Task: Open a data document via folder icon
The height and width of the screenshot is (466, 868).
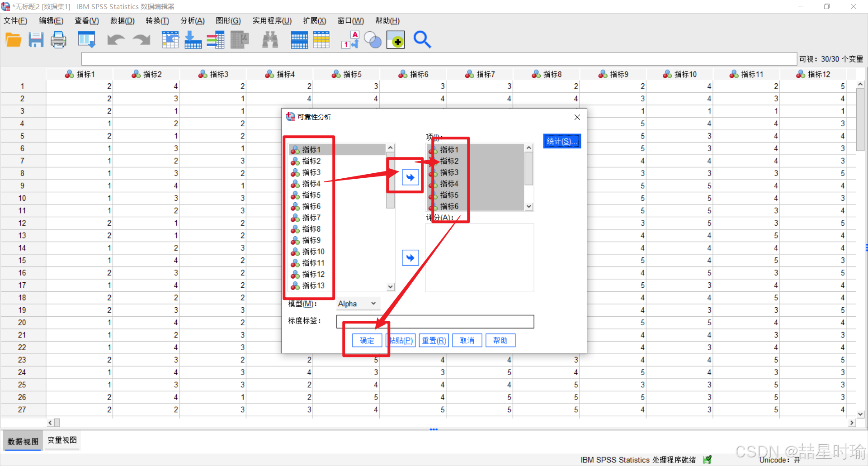Action: (13, 40)
